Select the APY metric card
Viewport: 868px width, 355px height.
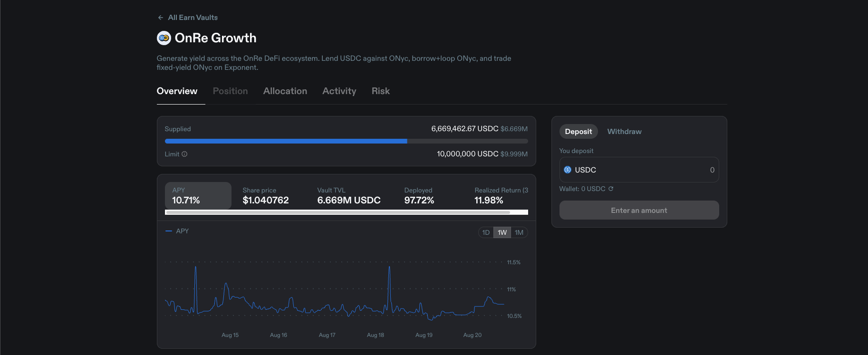[x=198, y=195]
